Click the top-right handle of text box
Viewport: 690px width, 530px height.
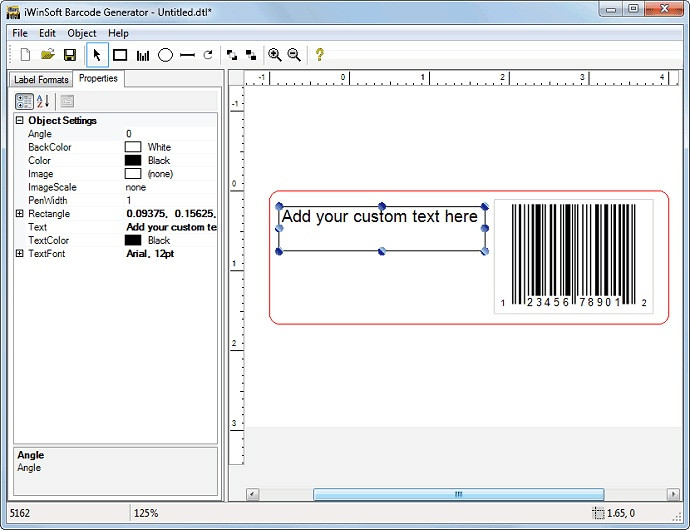(x=484, y=206)
